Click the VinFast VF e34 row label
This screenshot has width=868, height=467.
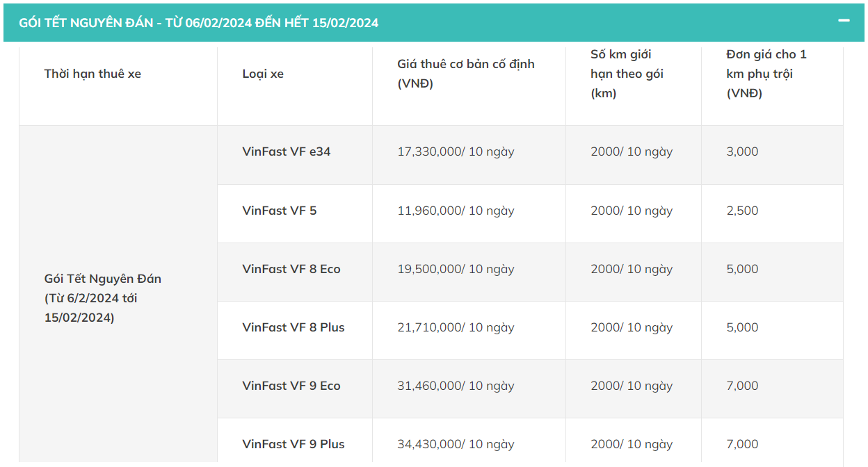click(287, 151)
